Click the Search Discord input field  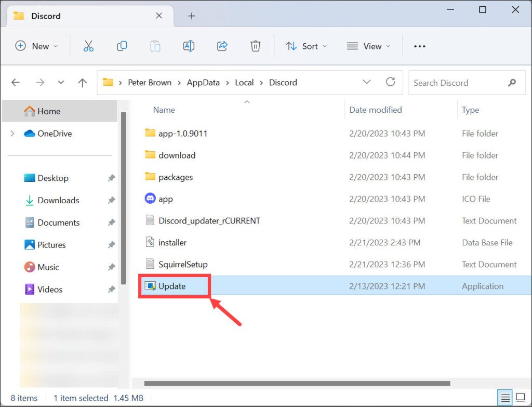coord(457,83)
